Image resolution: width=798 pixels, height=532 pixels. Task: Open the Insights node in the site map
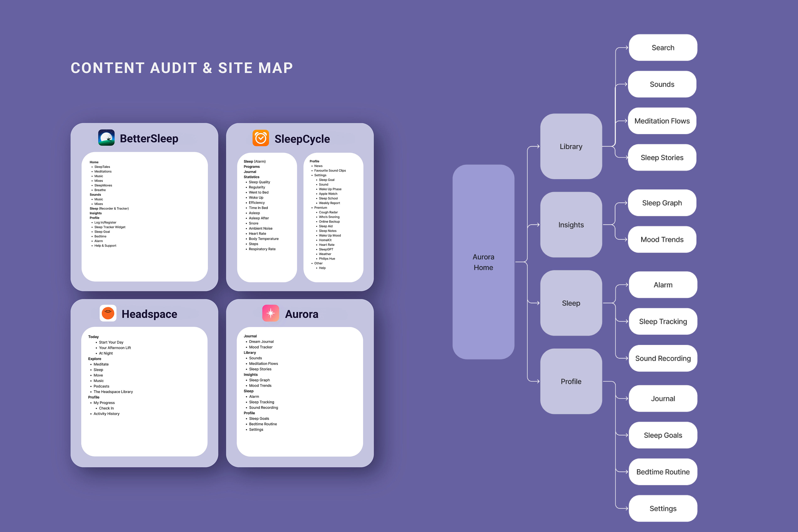pos(571,225)
